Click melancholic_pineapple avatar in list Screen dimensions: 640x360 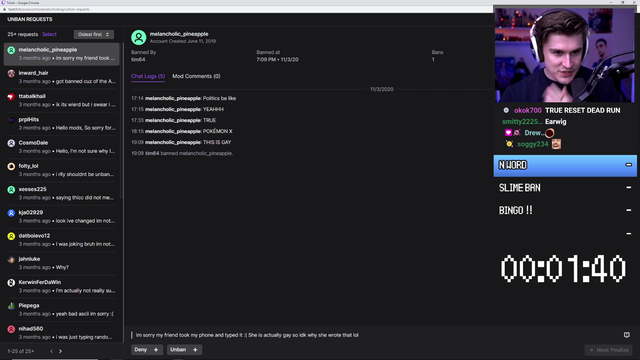[11, 50]
